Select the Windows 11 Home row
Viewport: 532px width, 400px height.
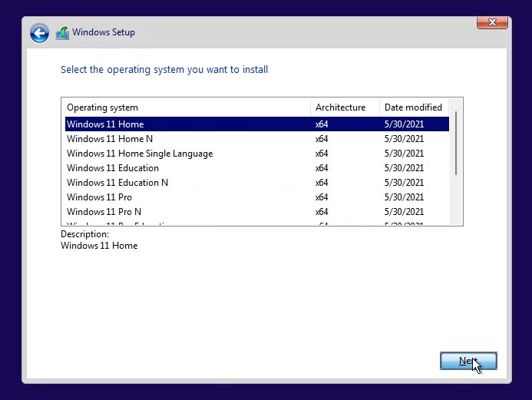[x=257, y=124]
